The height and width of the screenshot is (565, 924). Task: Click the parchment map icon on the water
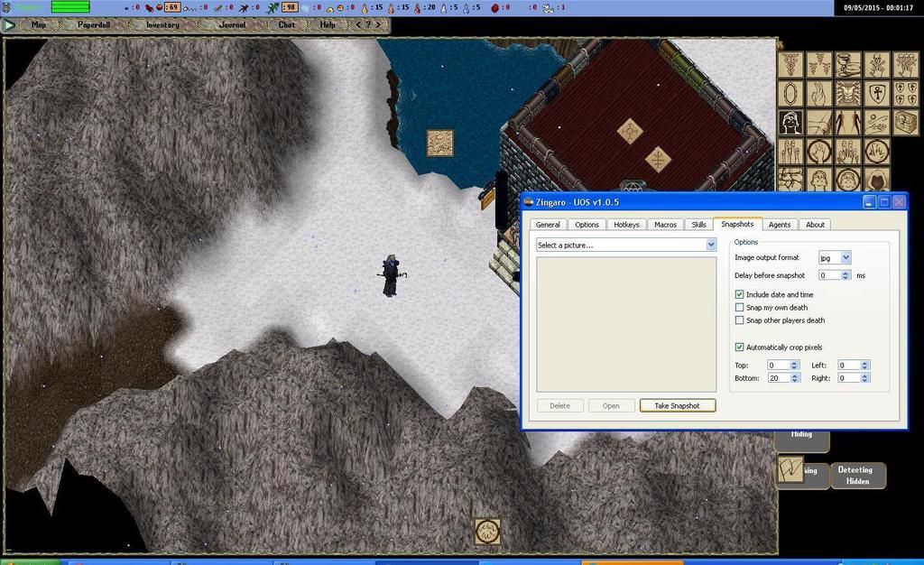[x=440, y=143]
